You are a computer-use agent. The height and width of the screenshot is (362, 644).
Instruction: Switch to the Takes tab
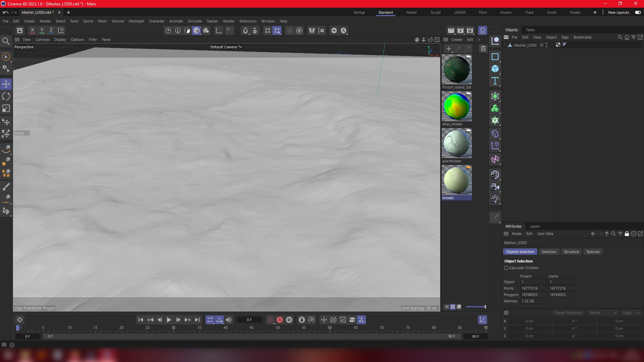[x=530, y=30]
